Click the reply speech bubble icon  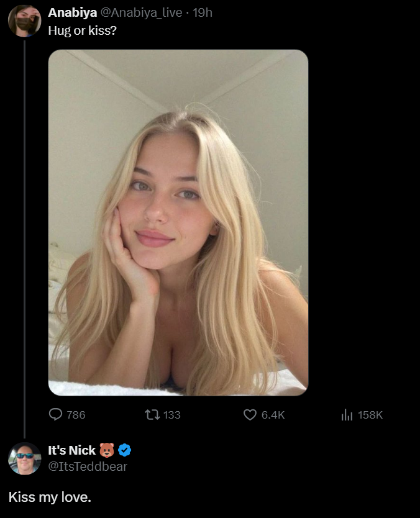click(56, 414)
